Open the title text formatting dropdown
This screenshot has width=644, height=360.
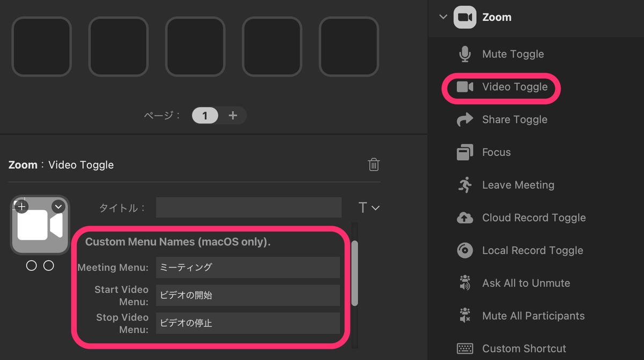pos(368,207)
